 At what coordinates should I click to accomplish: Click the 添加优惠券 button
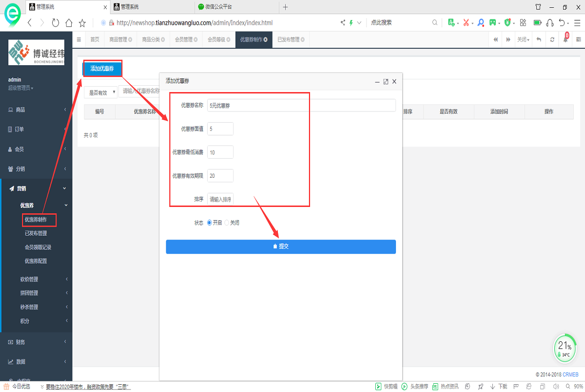tap(102, 69)
